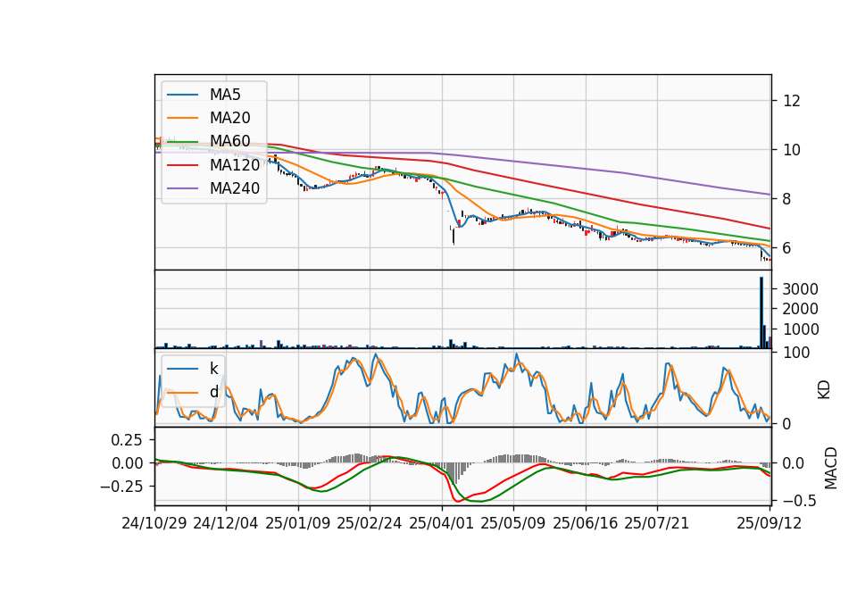Click the 25/07/21 date axis label
Screen dimensions: 857x616
[657, 523]
